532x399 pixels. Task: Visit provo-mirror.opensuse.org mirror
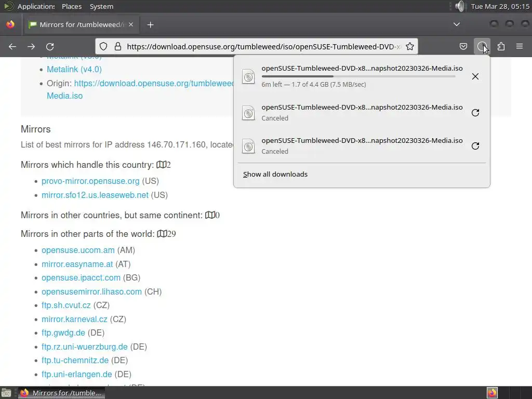(90, 181)
